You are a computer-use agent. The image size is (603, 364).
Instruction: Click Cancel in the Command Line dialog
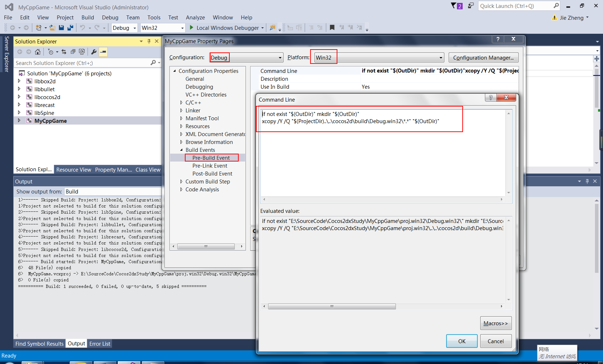point(495,341)
